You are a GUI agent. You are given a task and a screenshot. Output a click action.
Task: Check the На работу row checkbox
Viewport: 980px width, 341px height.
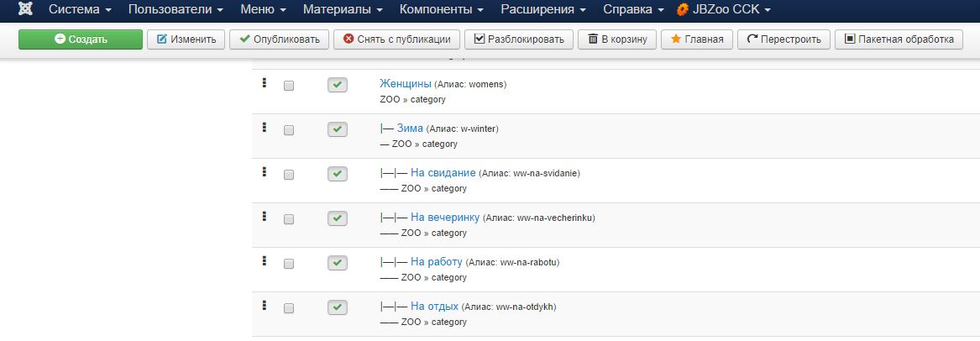click(x=289, y=264)
